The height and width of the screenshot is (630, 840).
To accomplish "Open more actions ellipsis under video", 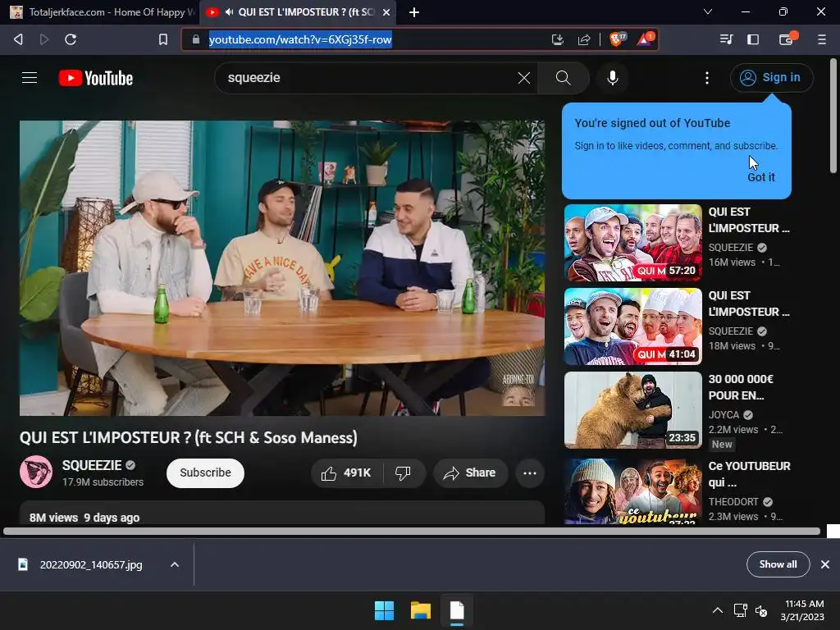I will [x=530, y=473].
